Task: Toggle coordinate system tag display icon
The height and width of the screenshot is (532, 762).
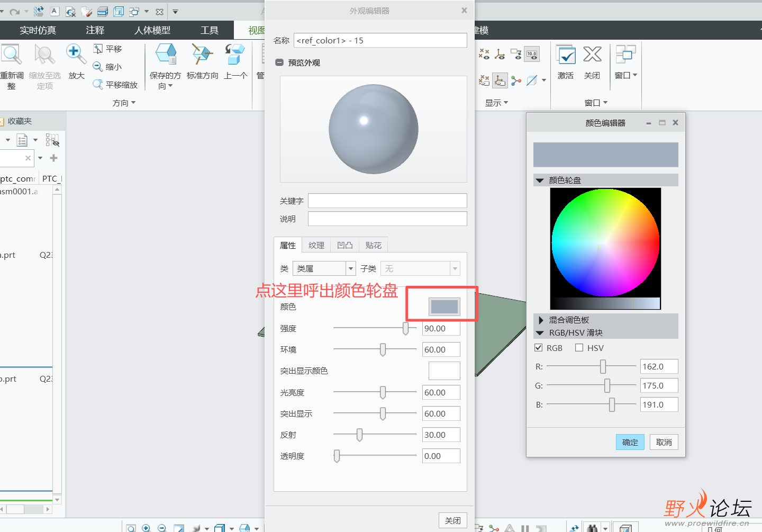Action: [x=500, y=80]
